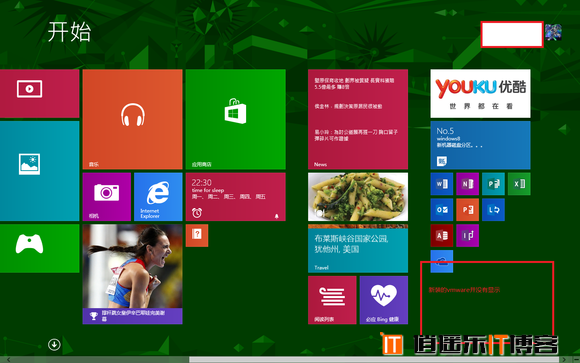This screenshot has height=363, width=580.
Task: Open the red News live tile
Action: pos(358,119)
